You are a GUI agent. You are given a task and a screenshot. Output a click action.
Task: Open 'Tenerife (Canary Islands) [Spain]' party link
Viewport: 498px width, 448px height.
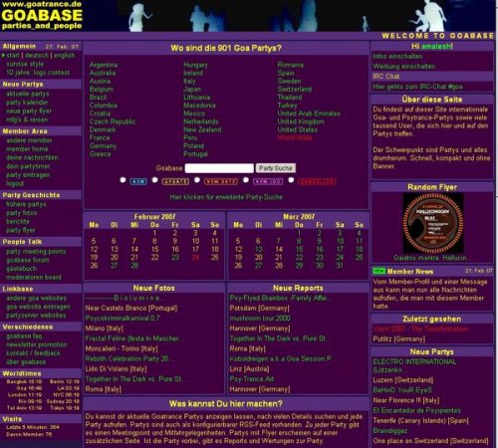(420, 420)
